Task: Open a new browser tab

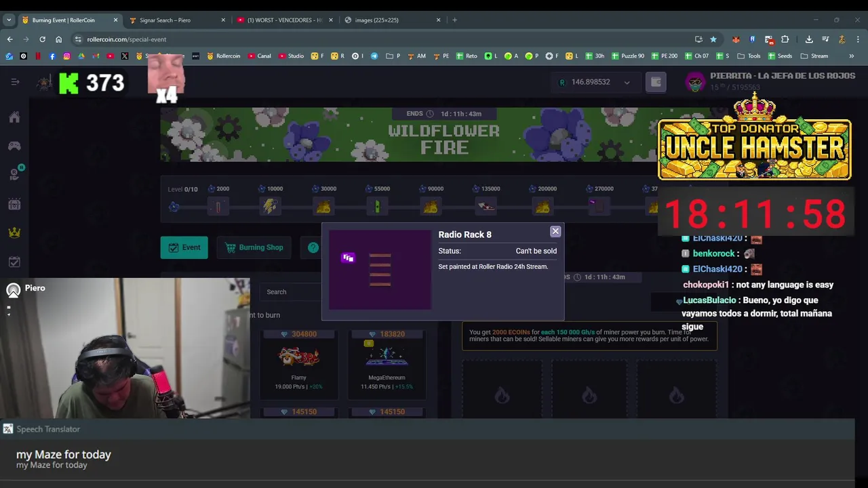Action: pyautogui.click(x=454, y=20)
